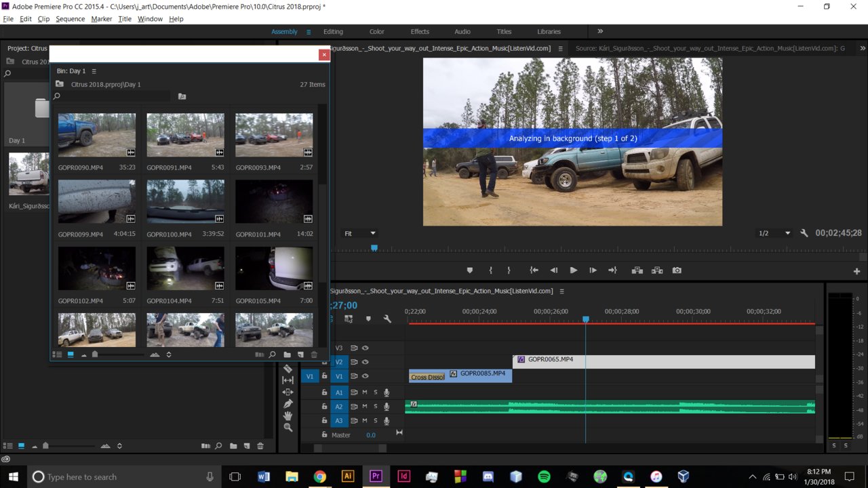Viewport: 868px width, 488px height.
Task: Toggle sync lock on V2 track
Action: point(353,362)
